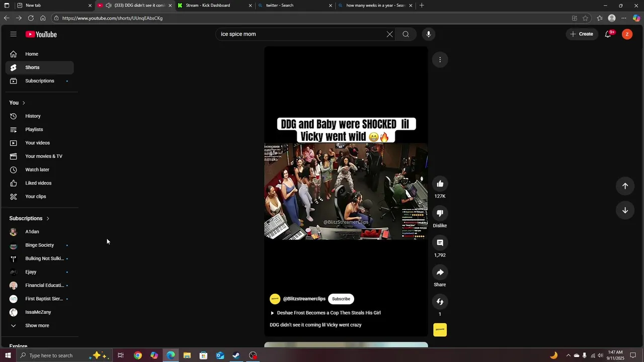
Task: Dislike the Short with thumbs down
Action: tap(440, 213)
